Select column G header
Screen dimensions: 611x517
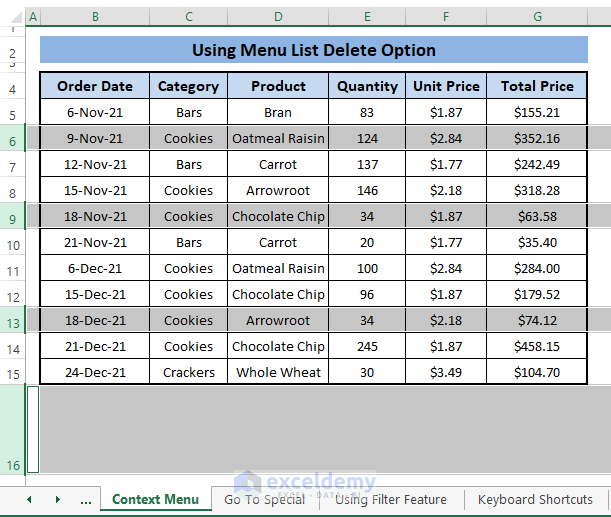[x=537, y=17]
